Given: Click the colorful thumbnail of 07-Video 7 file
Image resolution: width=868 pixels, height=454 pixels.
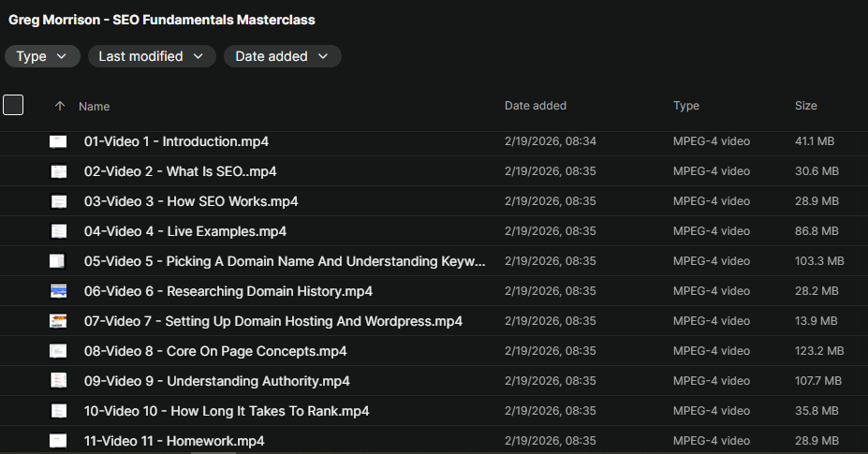Looking at the screenshot, I should (58, 321).
